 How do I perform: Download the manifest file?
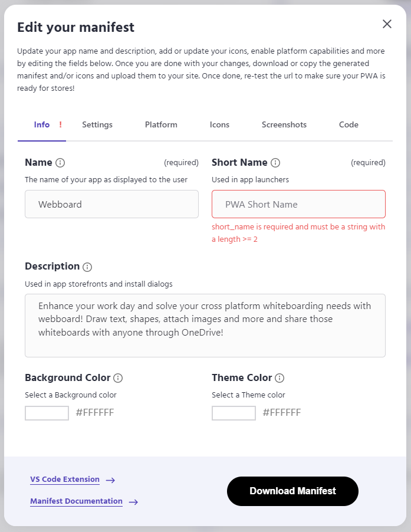point(292,491)
